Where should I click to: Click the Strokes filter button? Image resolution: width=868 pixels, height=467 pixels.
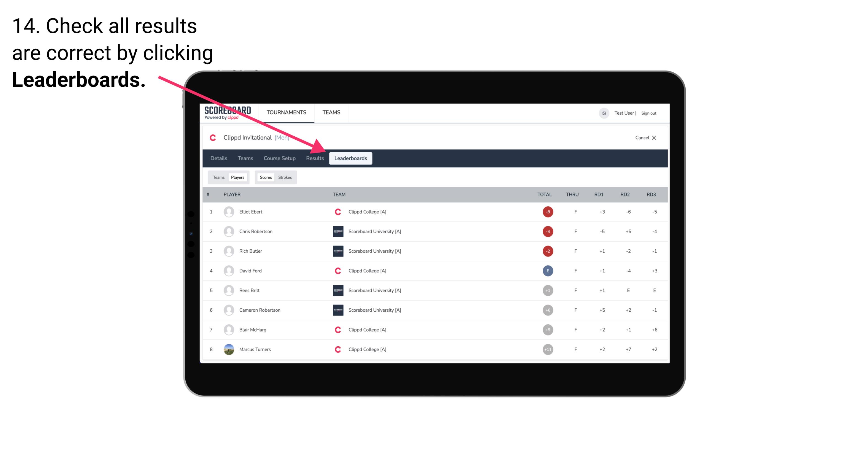point(285,177)
